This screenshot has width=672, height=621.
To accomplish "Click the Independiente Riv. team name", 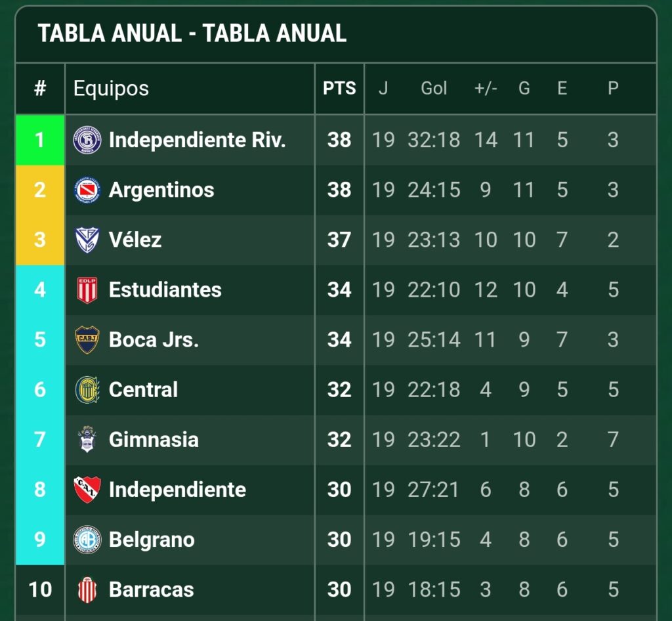I will 197,140.
